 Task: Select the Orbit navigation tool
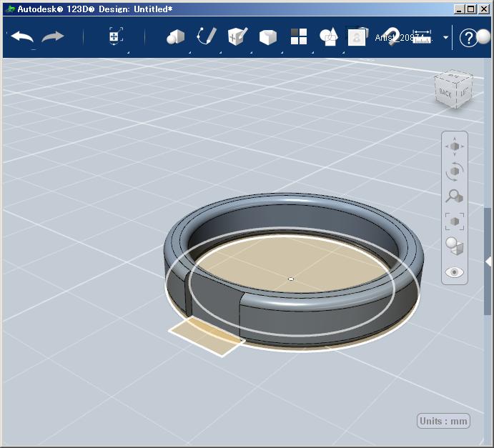click(x=454, y=171)
